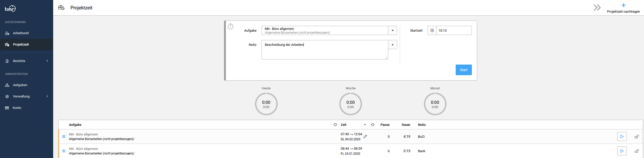
Task: Open the hamburger menu of the BoZi entry
Action: tap(64, 136)
